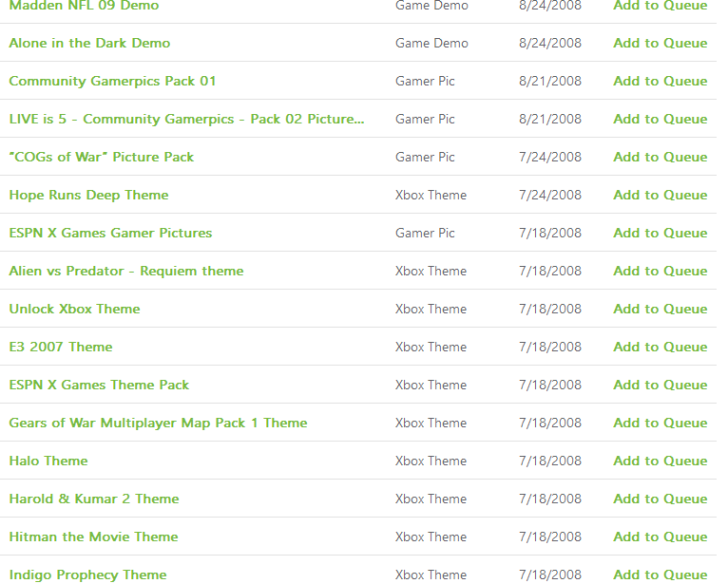Open E3 2007 Theme
This screenshot has height=584, width=728.
click(61, 348)
